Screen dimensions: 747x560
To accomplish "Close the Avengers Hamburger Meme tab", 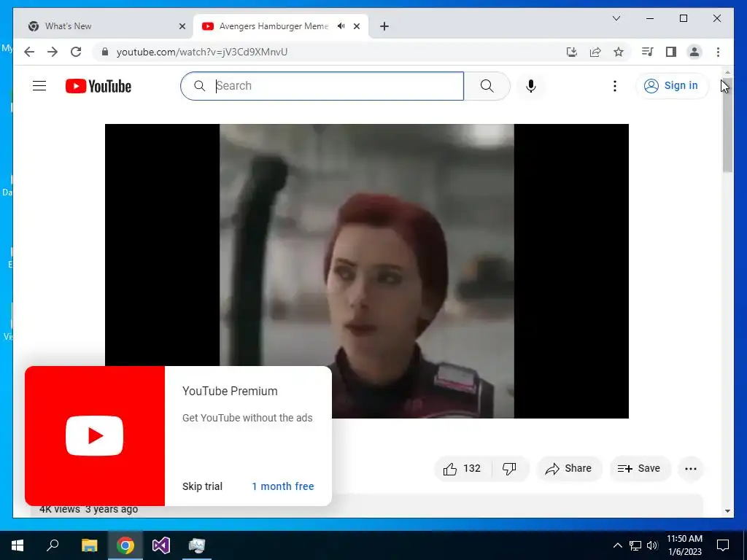I will pyautogui.click(x=356, y=26).
